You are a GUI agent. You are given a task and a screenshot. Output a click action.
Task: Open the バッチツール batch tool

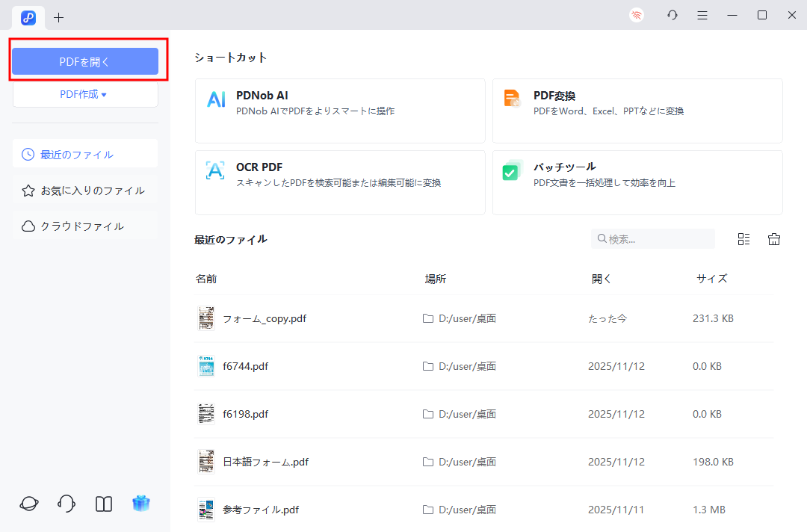(x=637, y=182)
